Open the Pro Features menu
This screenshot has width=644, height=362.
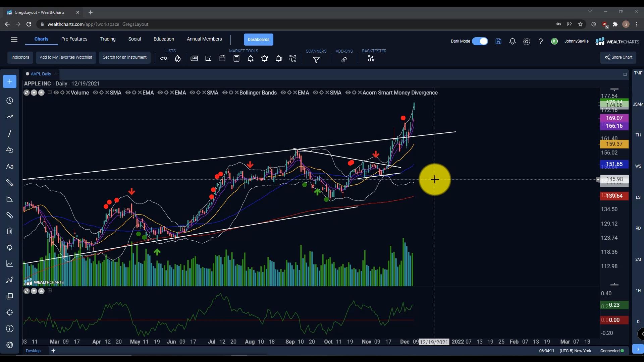click(74, 39)
